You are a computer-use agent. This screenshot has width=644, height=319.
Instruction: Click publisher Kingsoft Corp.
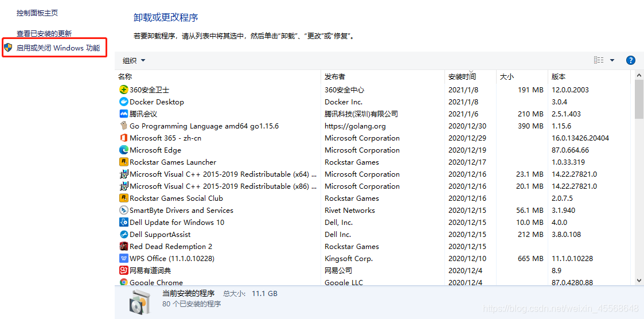click(349, 259)
